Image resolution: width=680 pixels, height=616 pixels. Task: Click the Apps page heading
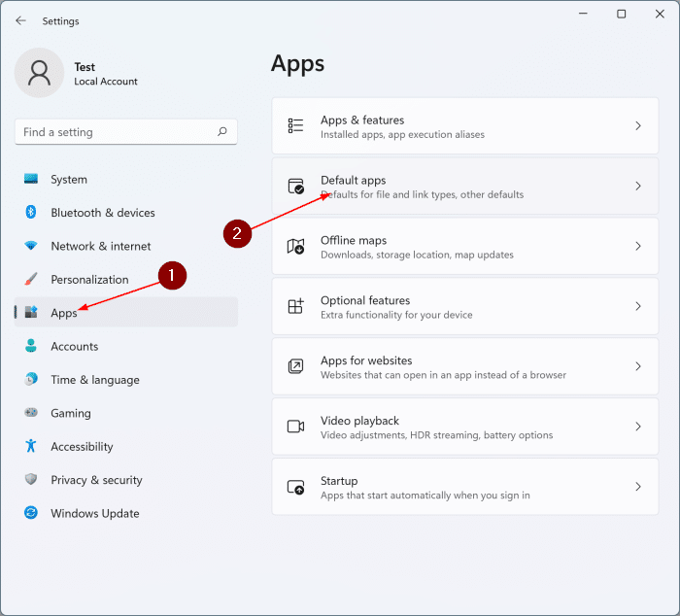click(297, 64)
